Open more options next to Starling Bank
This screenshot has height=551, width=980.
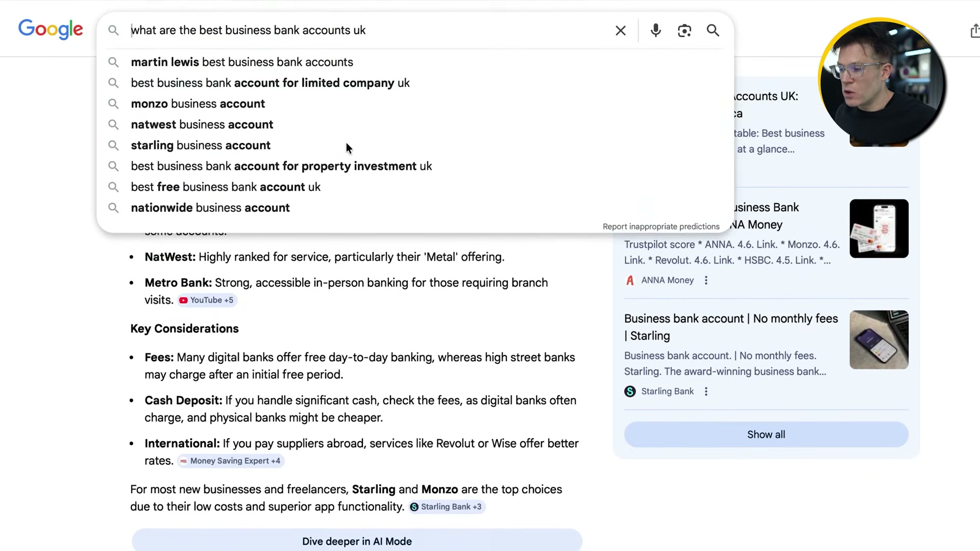pos(706,391)
